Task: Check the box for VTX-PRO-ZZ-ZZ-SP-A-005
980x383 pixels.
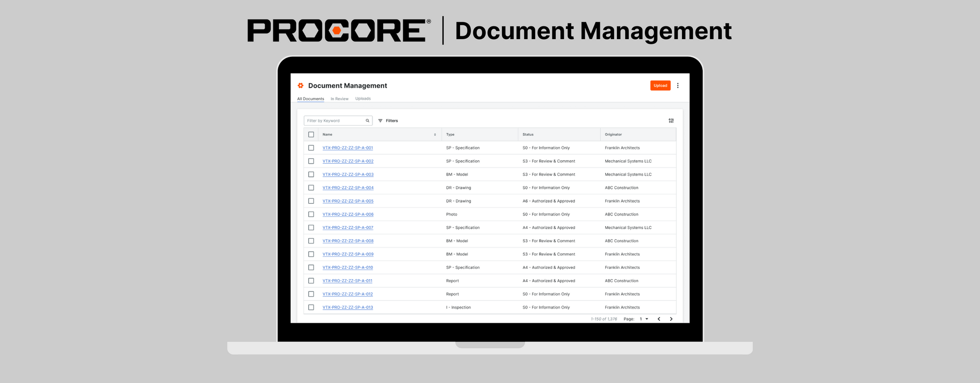Action: coord(311,201)
